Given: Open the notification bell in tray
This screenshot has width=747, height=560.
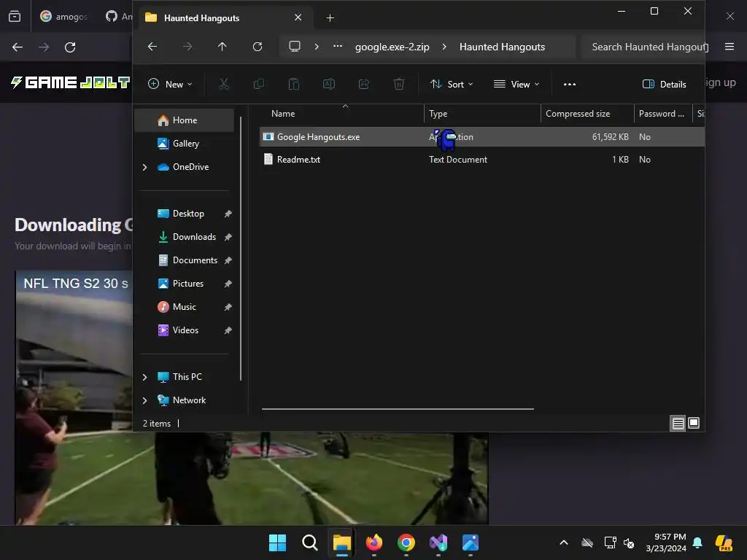Looking at the screenshot, I should pos(697,542).
